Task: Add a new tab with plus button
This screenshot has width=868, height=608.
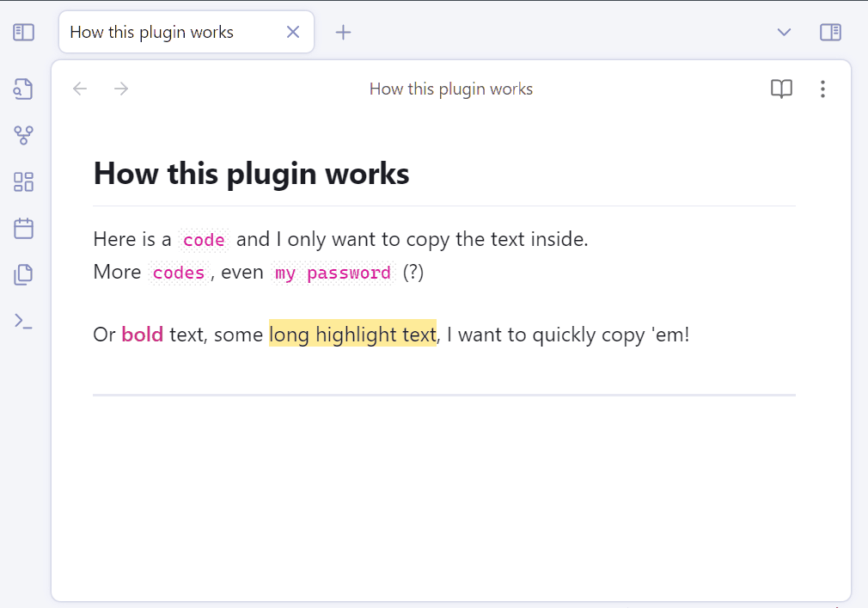Action: pyautogui.click(x=343, y=32)
